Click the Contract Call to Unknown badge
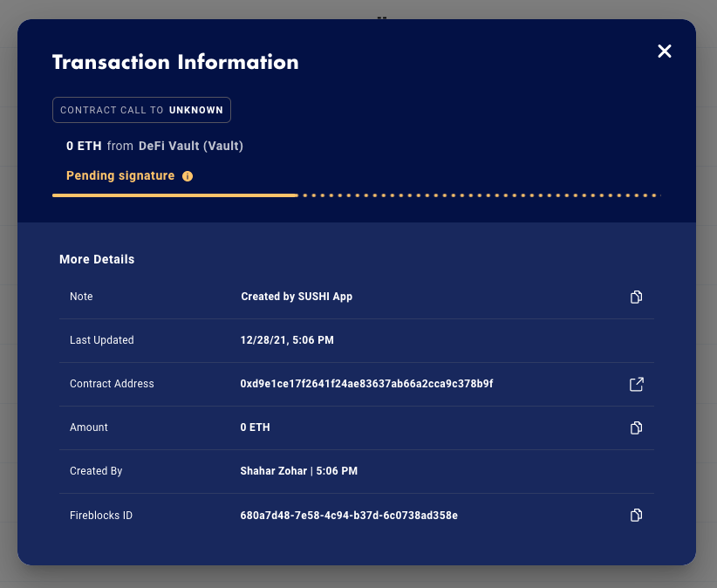The image size is (717, 588). [142, 110]
